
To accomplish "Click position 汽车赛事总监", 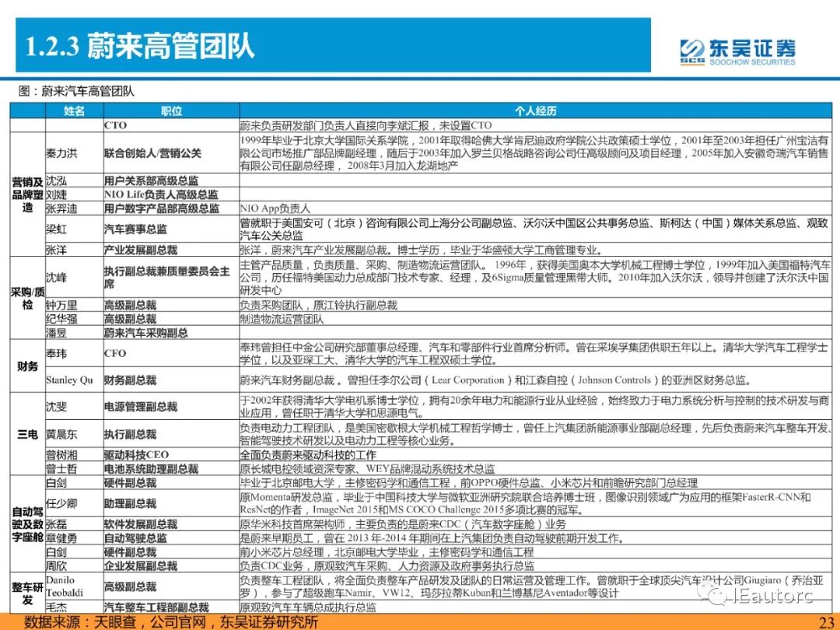I will 171,229.
